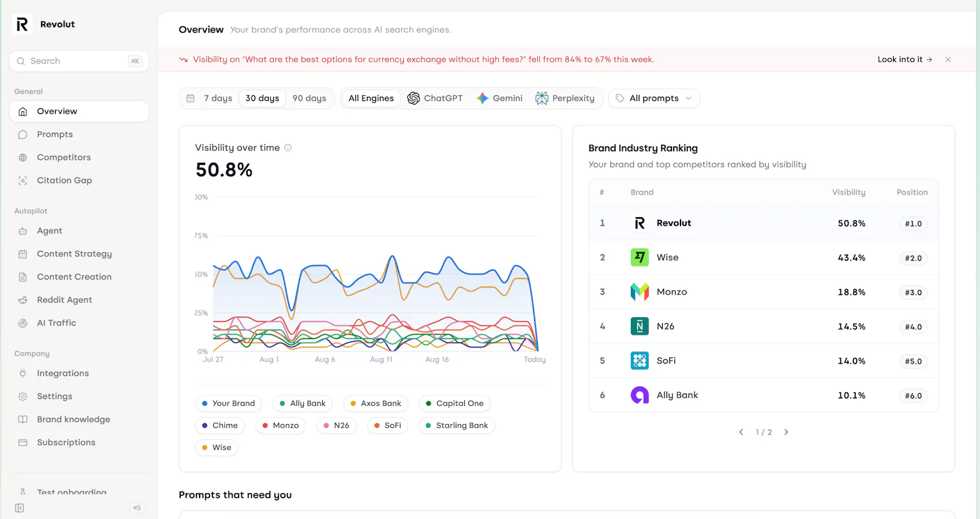Open the Citation Gap page

[79, 181]
